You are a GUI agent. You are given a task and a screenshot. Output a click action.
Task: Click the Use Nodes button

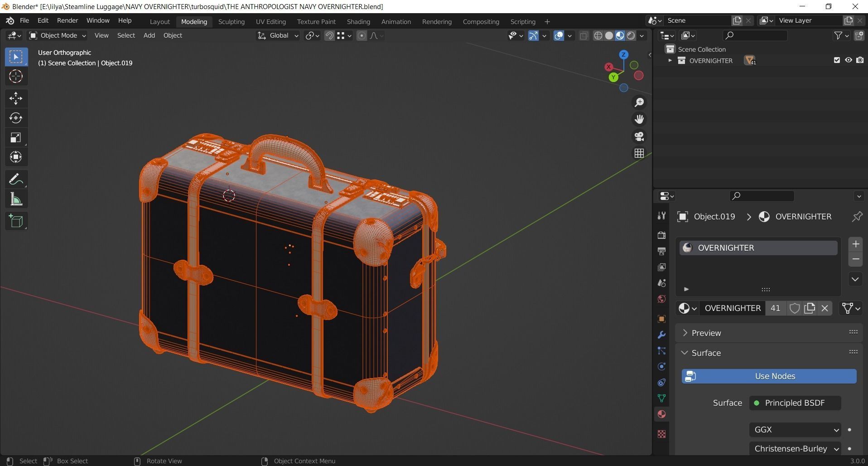coord(769,376)
